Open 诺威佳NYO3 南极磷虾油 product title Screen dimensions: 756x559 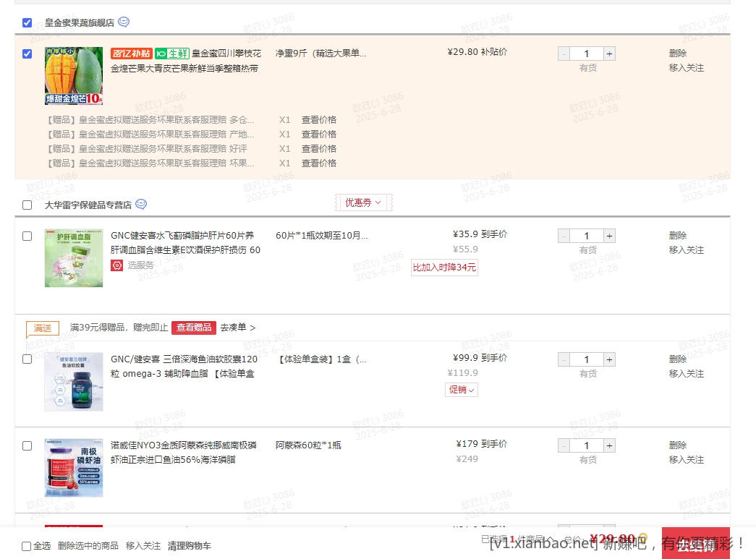tap(184, 452)
